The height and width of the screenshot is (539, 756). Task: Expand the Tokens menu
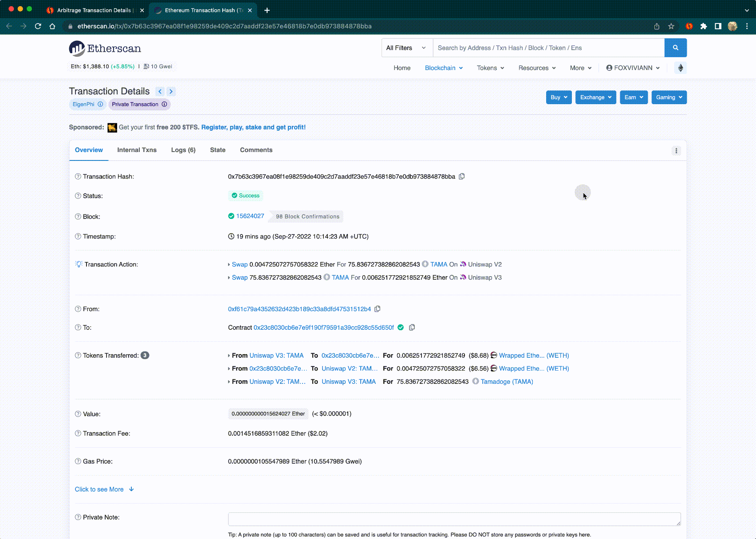pyautogui.click(x=490, y=68)
